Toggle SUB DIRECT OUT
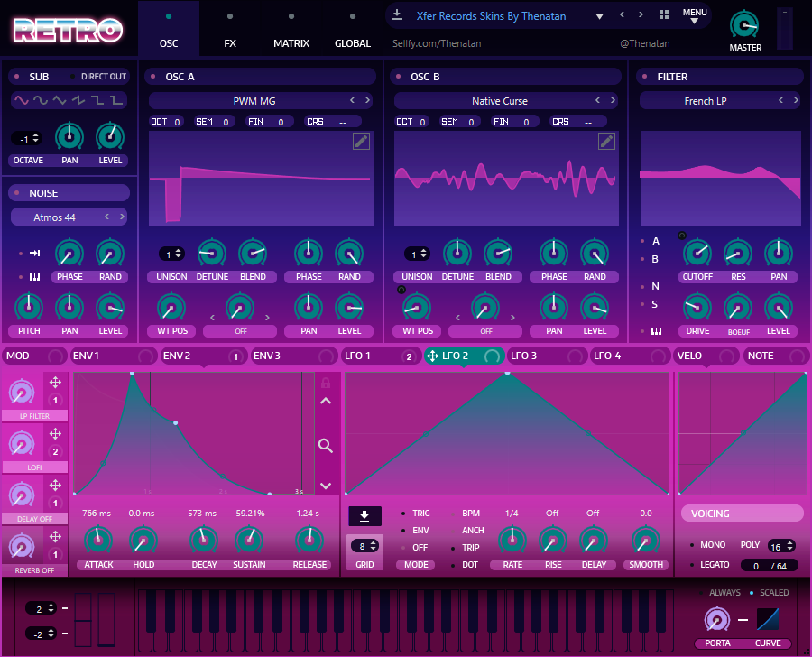The image size is (812, 657). 73,76
